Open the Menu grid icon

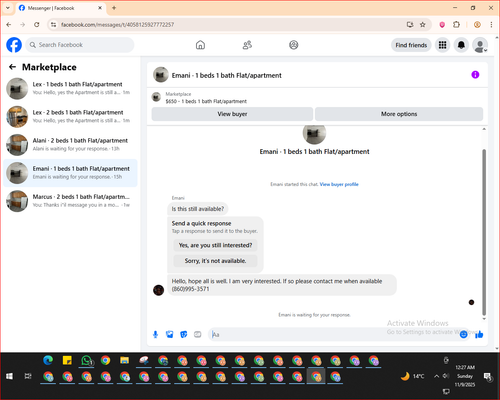coord(442,45)
